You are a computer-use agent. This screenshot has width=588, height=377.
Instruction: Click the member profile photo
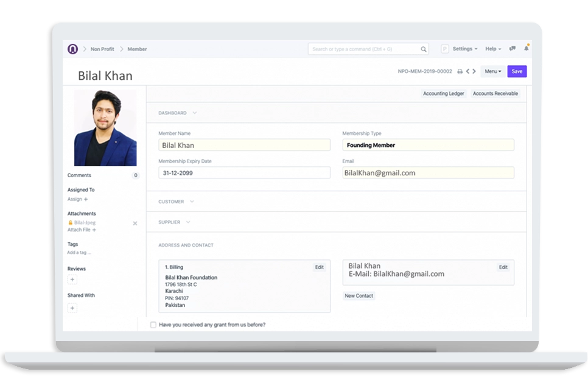[x=105, y=128]
